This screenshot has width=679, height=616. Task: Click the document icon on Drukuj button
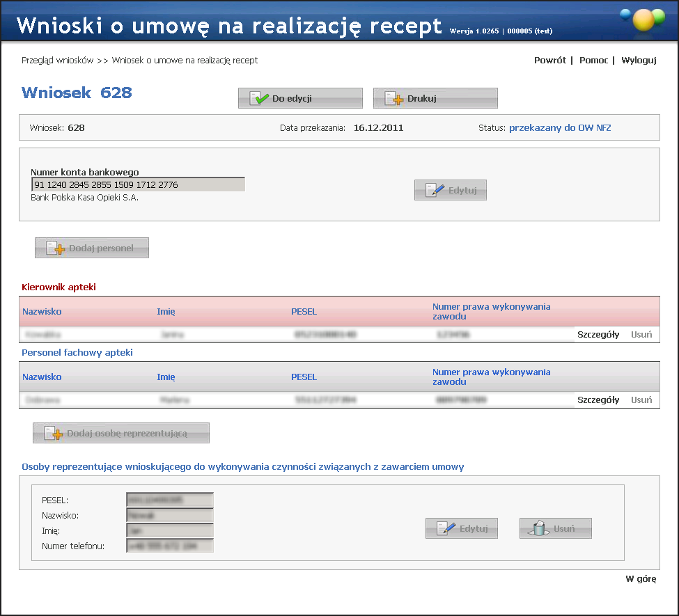(394, 99)
